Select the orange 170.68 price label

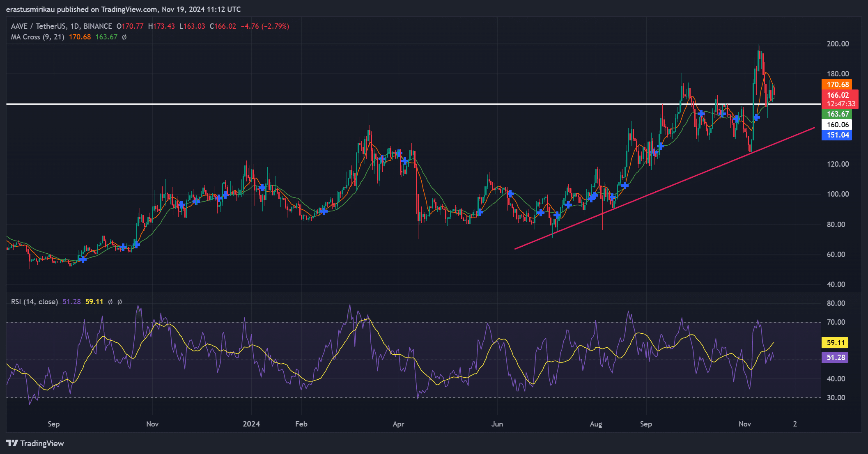(x=837, y=85)
